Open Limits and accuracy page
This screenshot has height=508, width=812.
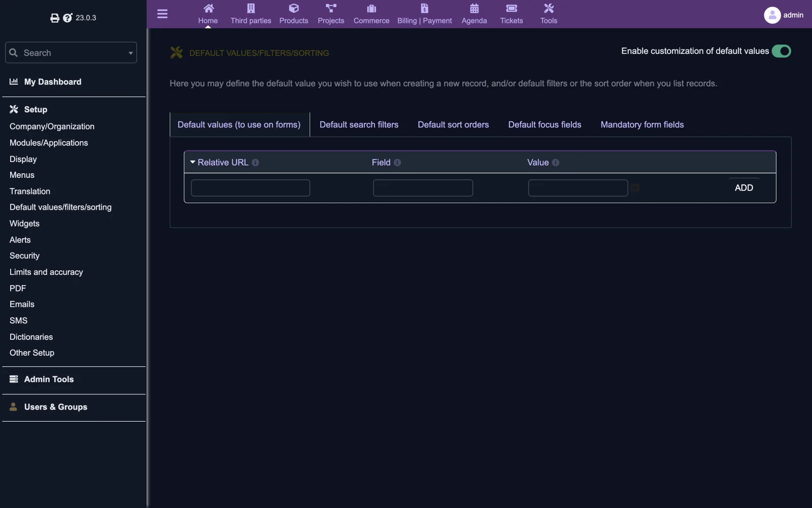(46, 272)
